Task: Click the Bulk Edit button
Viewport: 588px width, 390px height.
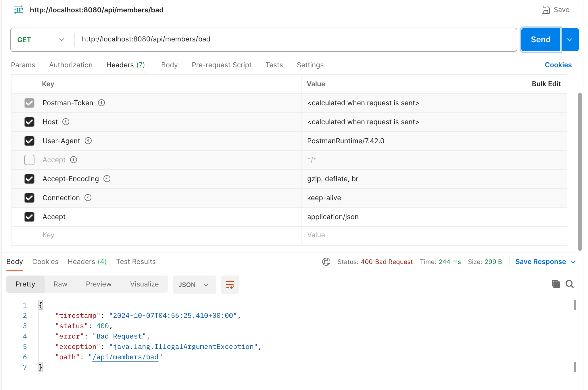Action: click(546, 84)
